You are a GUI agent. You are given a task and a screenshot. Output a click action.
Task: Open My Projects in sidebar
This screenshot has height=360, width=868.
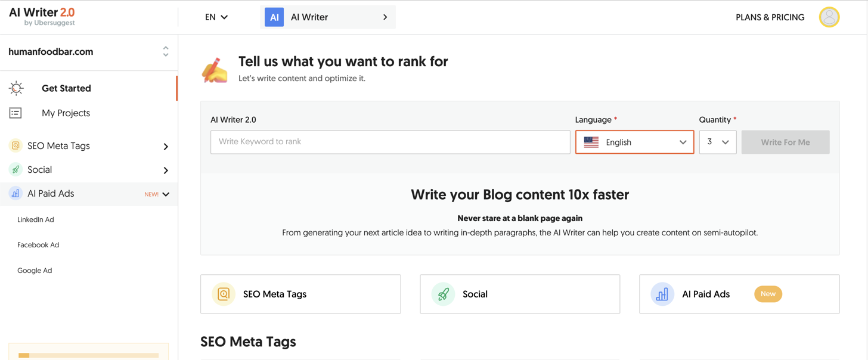point(66,113)
